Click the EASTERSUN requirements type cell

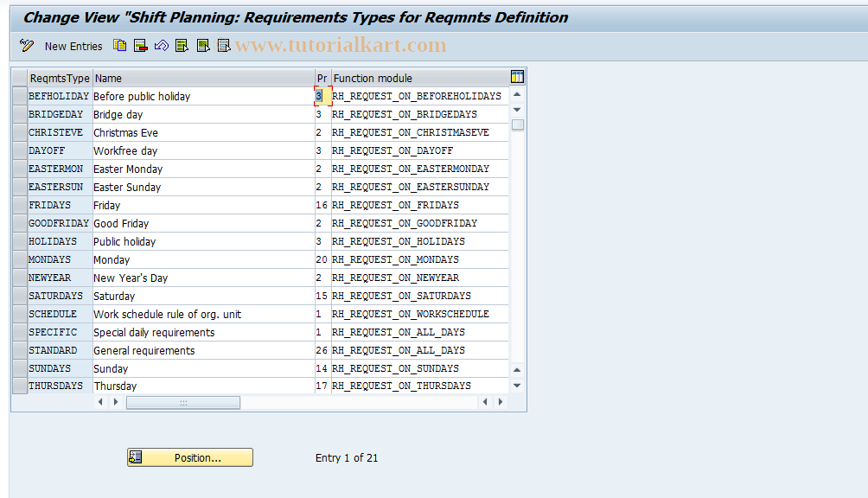(x=60, y=187)
